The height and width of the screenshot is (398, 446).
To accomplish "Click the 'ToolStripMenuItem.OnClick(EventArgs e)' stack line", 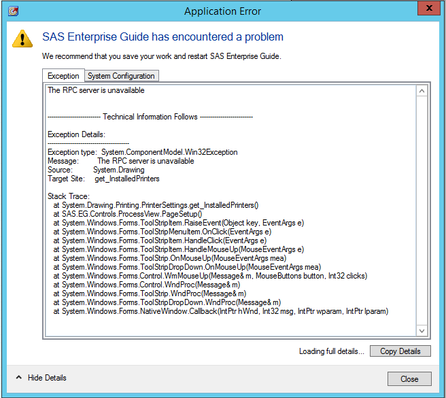I will (162, 232).
